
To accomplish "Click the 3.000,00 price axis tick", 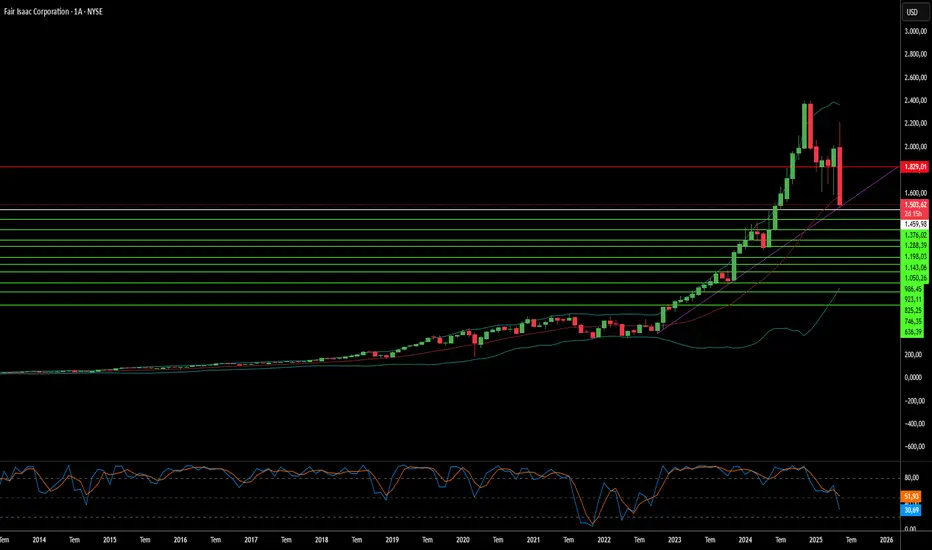I will pos(915,31).
